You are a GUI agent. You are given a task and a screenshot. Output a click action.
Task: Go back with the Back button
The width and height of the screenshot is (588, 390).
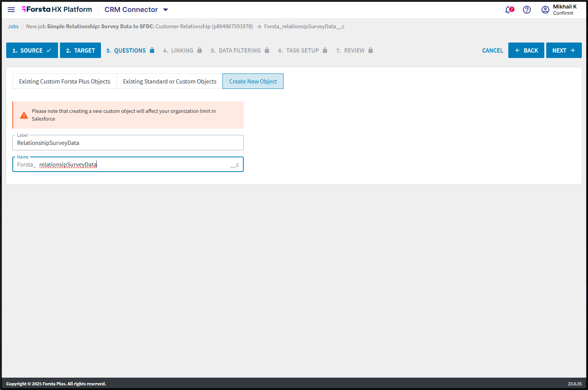526,50
